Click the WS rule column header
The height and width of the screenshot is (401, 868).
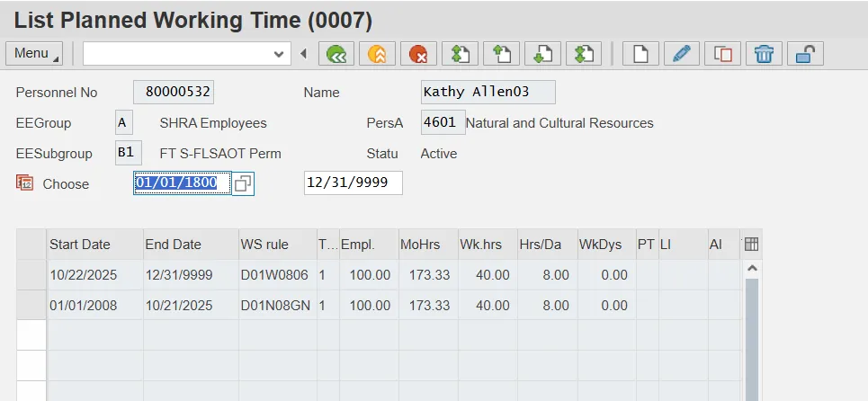point(274,244)
